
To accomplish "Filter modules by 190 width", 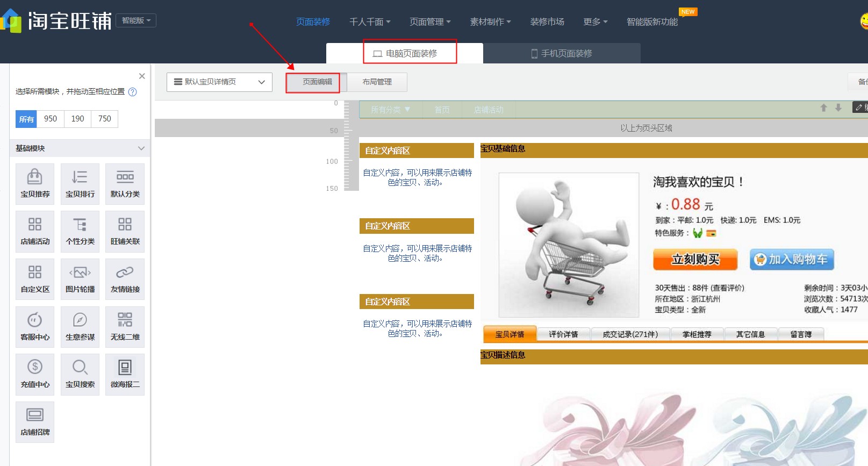I will 77,119.
